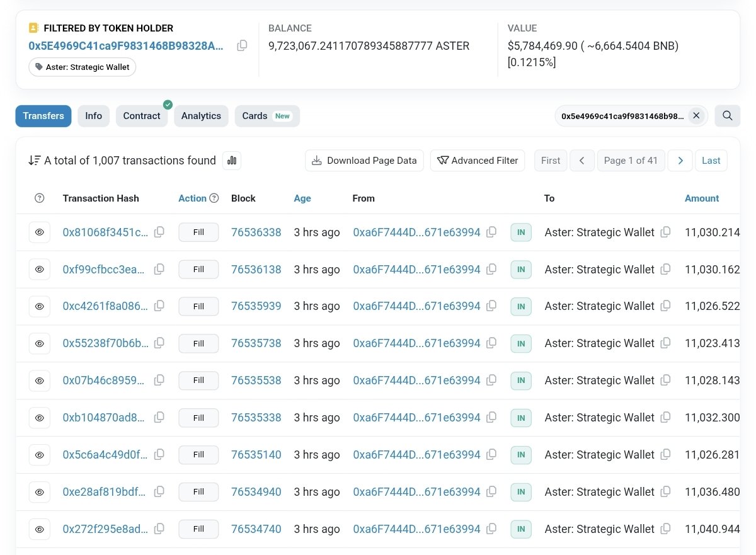Jump to the Last page
The height and width of the screenshot is (555, 756).
click(711, 161)
